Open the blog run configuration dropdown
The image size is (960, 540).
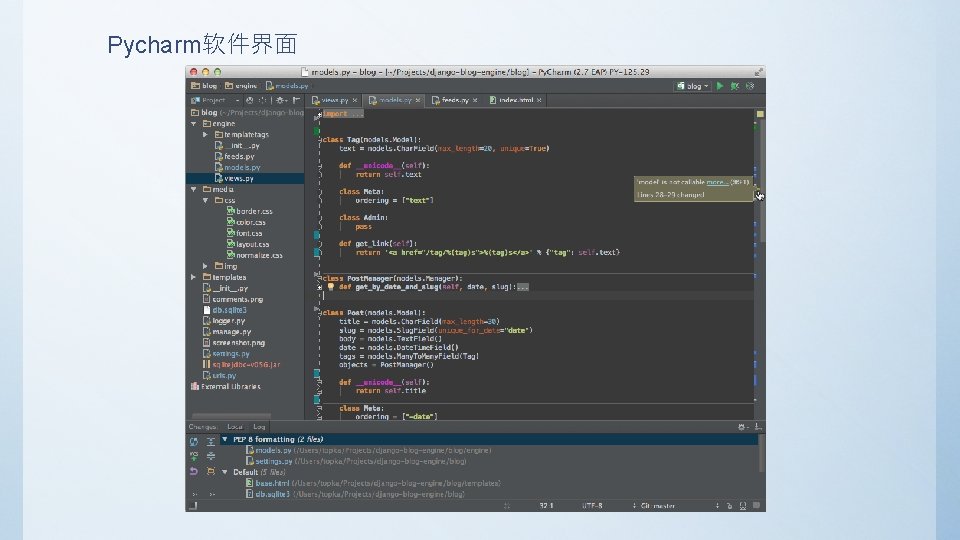[x=692, y=86]
